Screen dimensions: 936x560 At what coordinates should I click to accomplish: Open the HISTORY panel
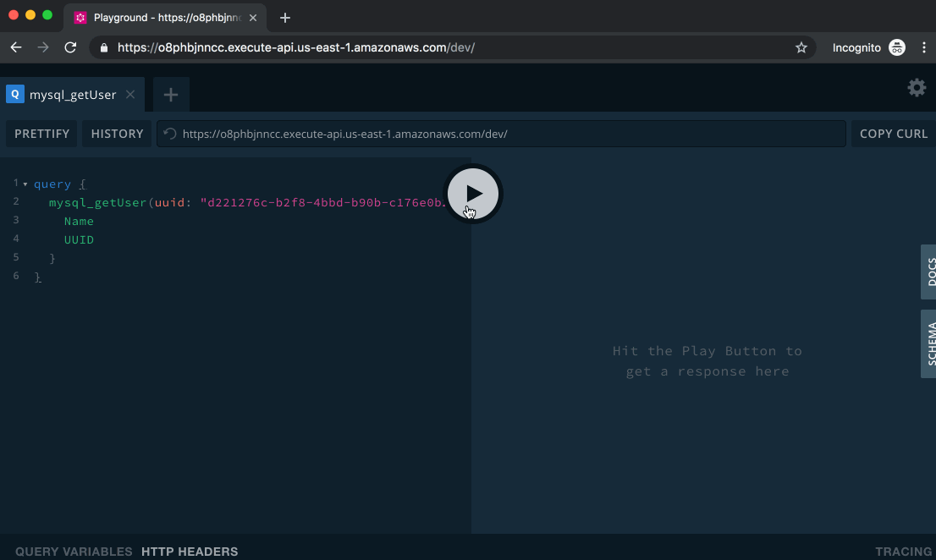click(x=117, y=134)
